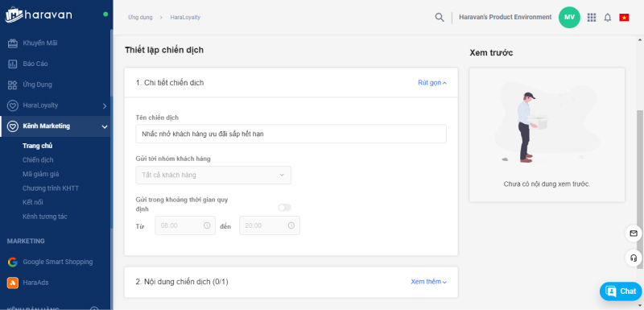Click the Kênh Marketing heart icon
644x310 pixels.
coord(13,126)
